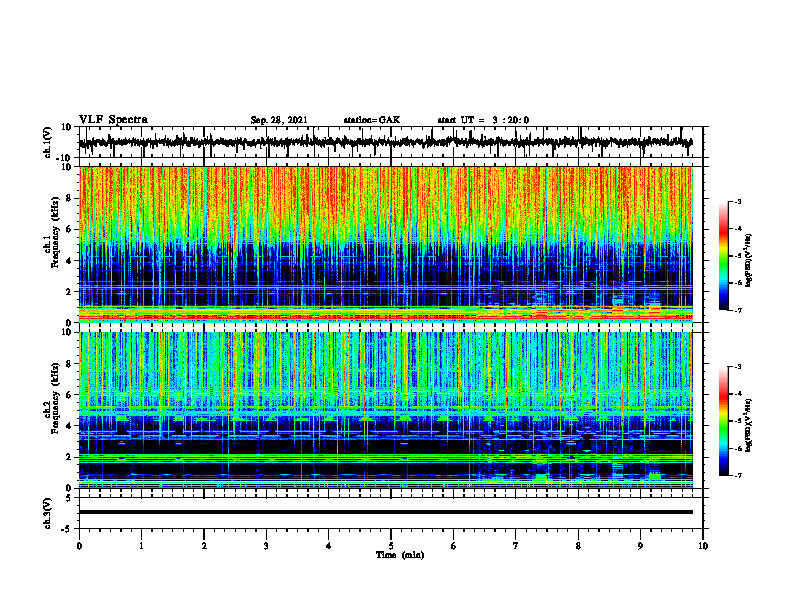792x612 pixels.
Task: Click the time axis tick label '7'
Action: (516, 546)
